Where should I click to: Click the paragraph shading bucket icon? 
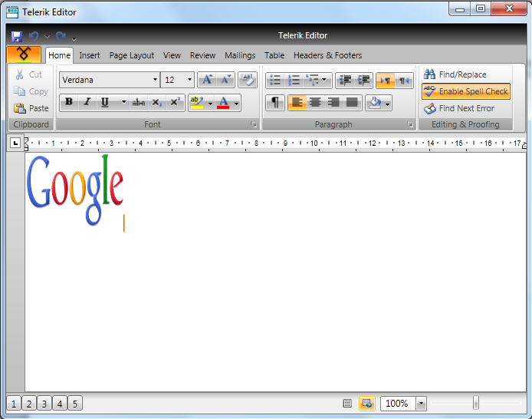click(x=375, y=103)
